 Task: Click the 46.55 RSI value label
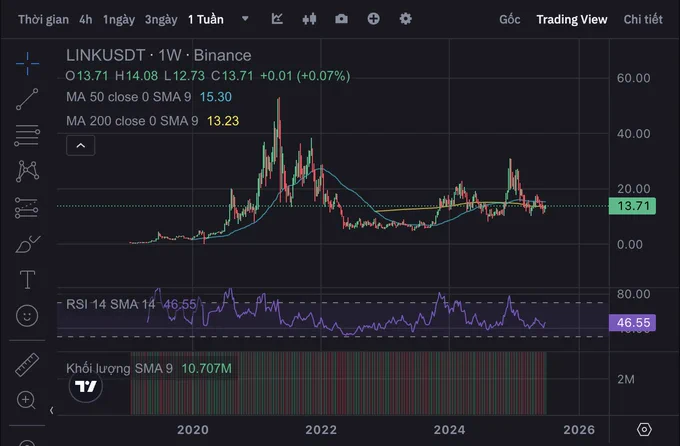point(632,323)
